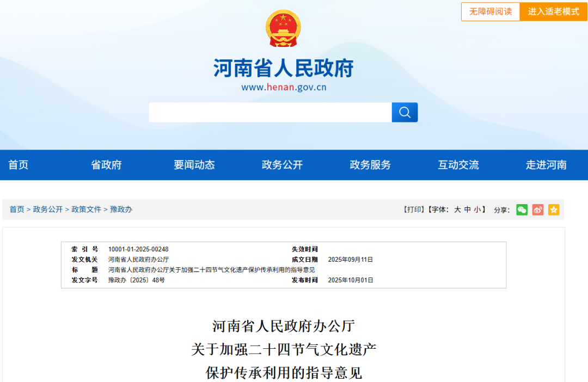Select 政务服务 navigation item
The image size is (588, 382).
370,165
